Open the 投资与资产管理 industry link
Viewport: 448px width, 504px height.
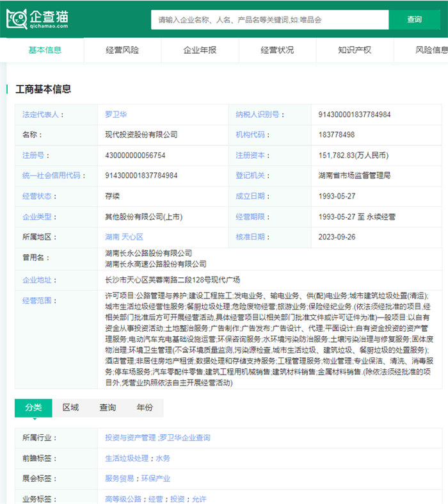(x=130, y=438)
